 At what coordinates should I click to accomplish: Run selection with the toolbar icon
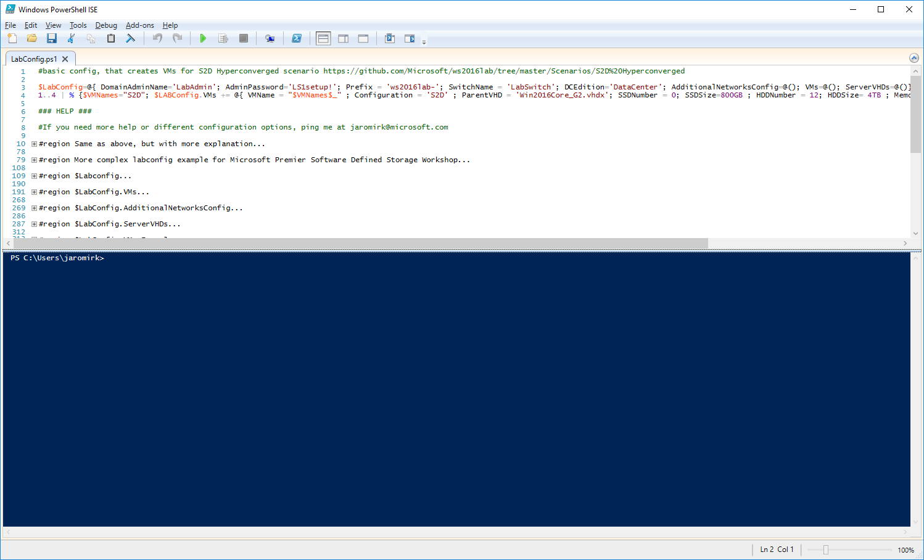point(223,38)
